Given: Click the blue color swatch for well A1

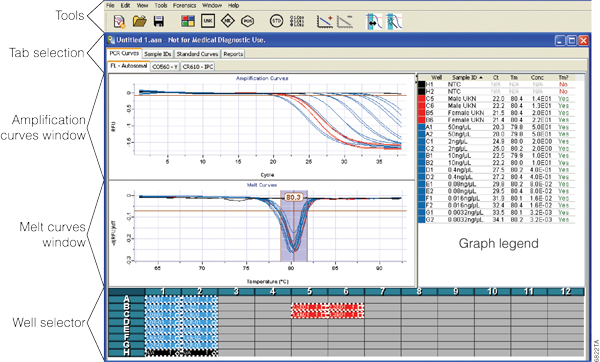Looking at the screenshot, I should [x=421, y=127].
